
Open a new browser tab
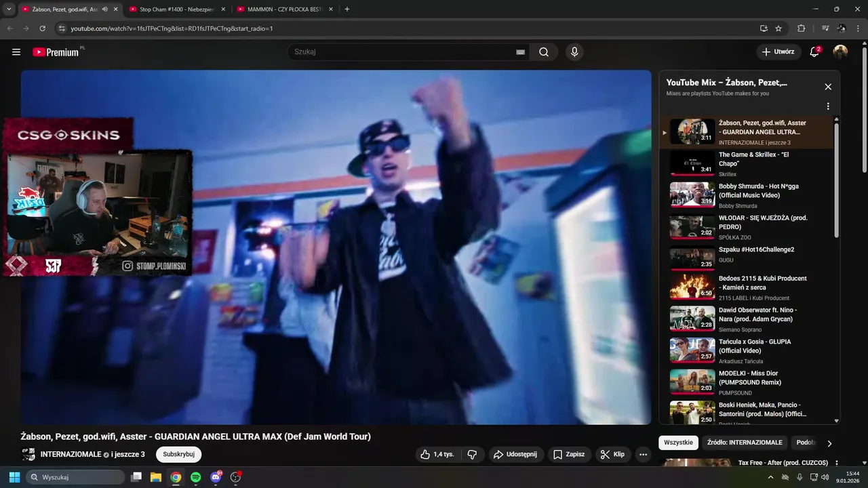347,9
